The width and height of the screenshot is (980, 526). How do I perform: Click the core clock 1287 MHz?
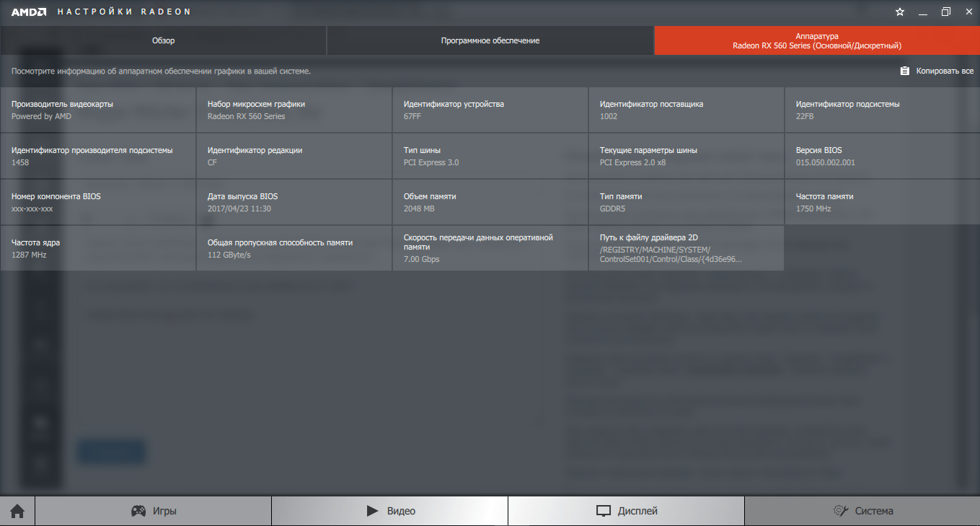click(x=29, y=255)
